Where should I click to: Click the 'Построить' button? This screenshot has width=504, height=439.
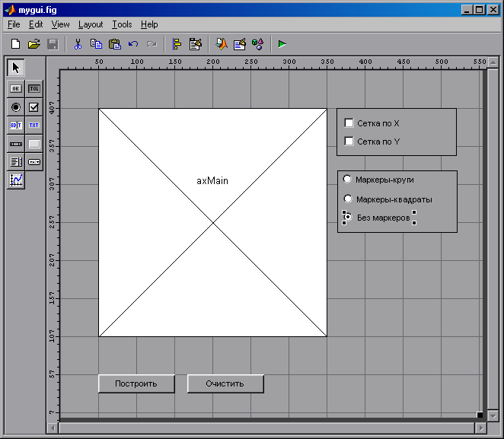[136, 383]
